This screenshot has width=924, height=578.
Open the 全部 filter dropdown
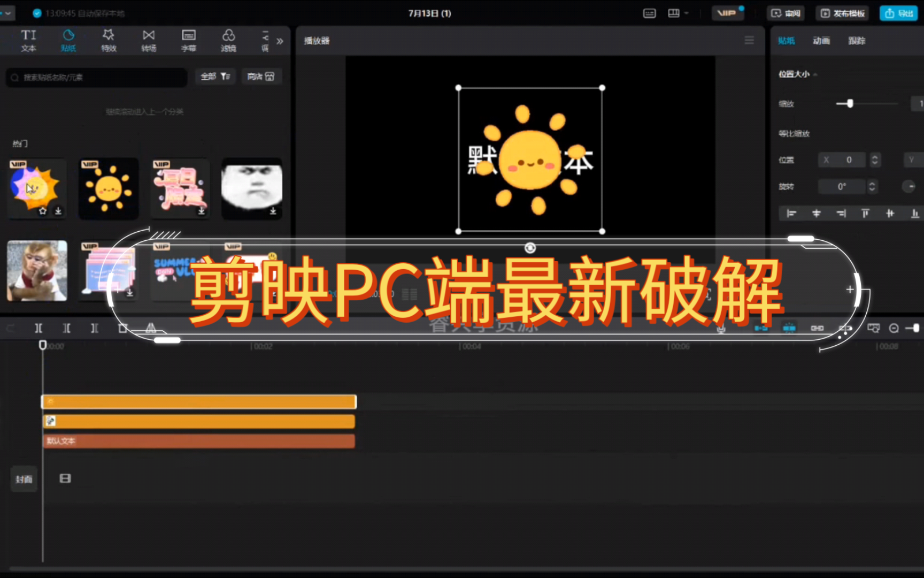(x=215, y=77)
